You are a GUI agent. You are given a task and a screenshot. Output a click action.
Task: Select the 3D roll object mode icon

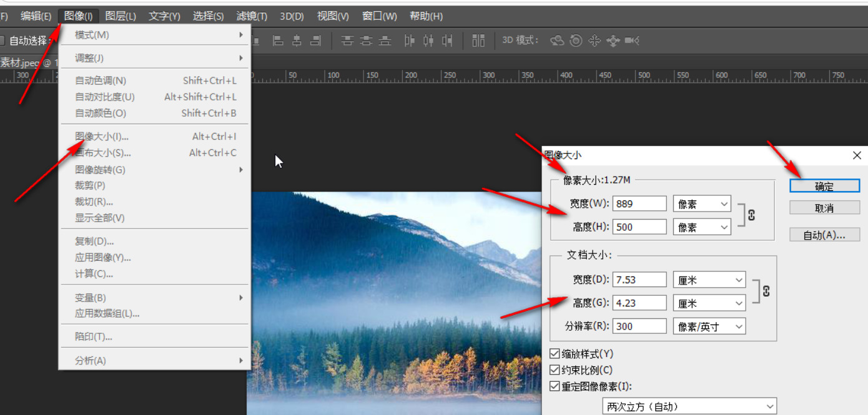pyautogui.click(x=576, y=41)
